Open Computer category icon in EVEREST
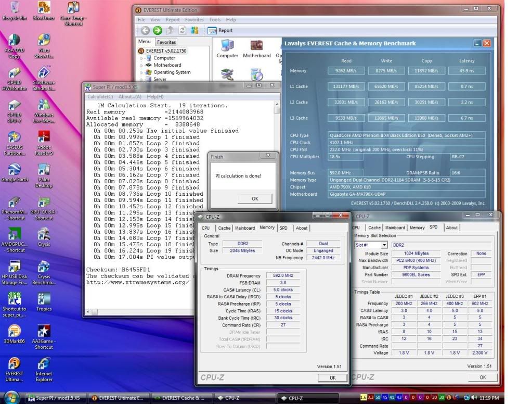Viewport: 532px width, 404px height. (x=227, y=49)
